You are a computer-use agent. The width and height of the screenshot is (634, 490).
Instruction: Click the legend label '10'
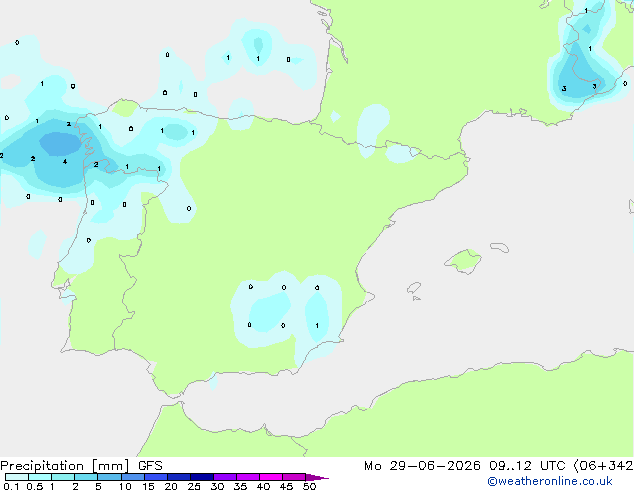click(125, 486)
